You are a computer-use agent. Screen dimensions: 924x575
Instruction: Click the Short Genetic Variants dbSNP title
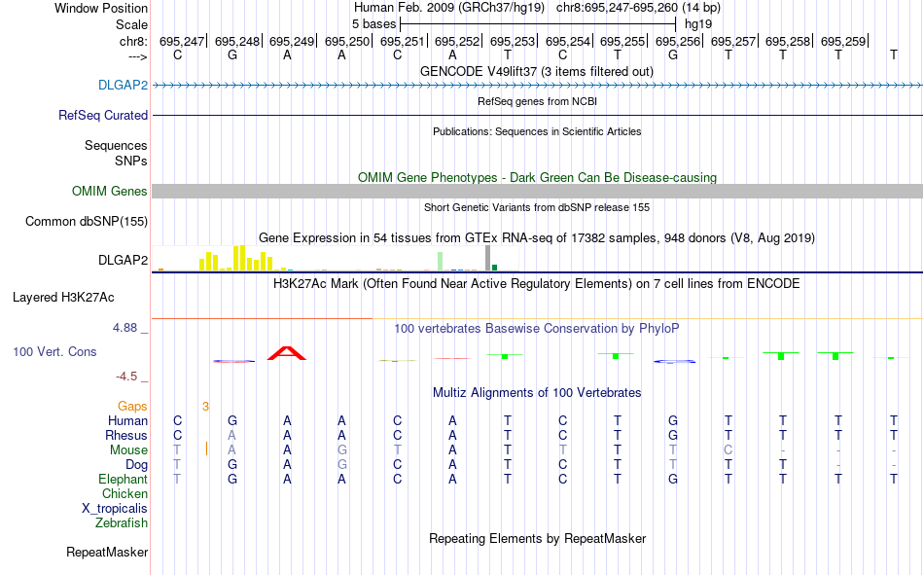[537, 207]
